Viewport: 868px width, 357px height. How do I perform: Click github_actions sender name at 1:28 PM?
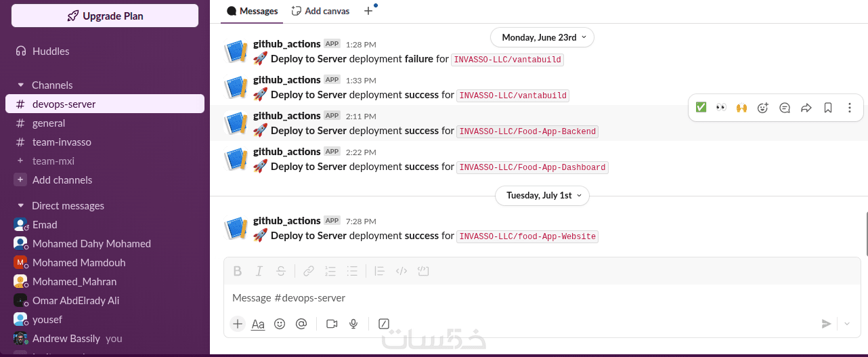286,44
